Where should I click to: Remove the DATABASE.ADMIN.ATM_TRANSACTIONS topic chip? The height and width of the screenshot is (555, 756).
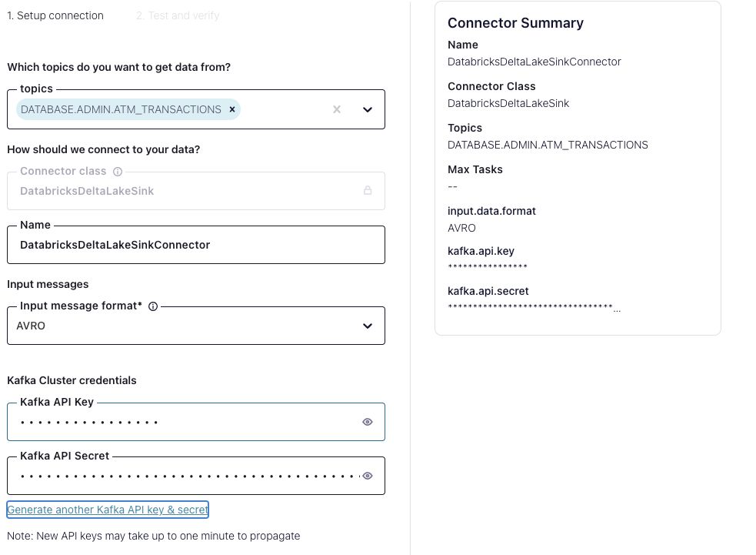tap(232, 109)
